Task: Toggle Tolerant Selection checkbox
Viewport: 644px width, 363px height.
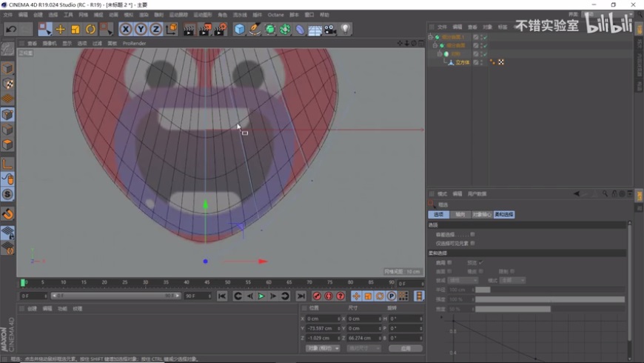Action: (473, 234)
